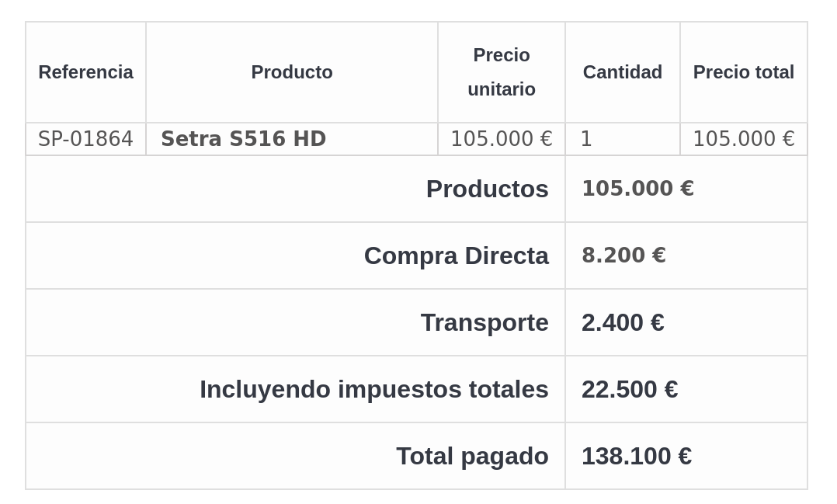The height and width of the screenshot is (504, 837).
Task: Click the Transporte label
Action: 484,322
